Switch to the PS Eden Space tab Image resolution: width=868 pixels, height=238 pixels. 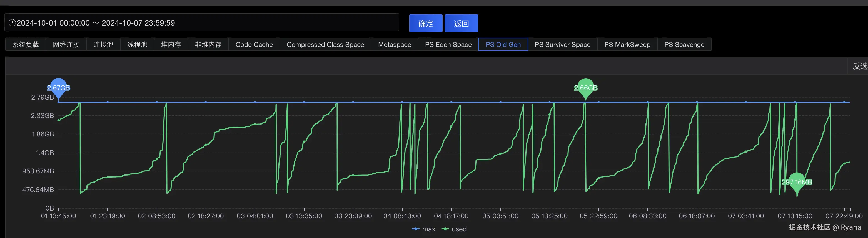click(x=448, y=44)
